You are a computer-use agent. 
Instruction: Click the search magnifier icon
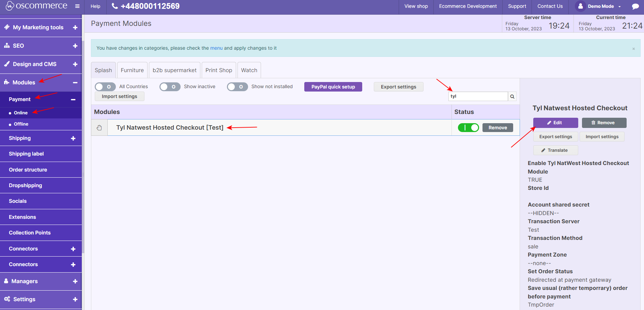pos(512,96)
